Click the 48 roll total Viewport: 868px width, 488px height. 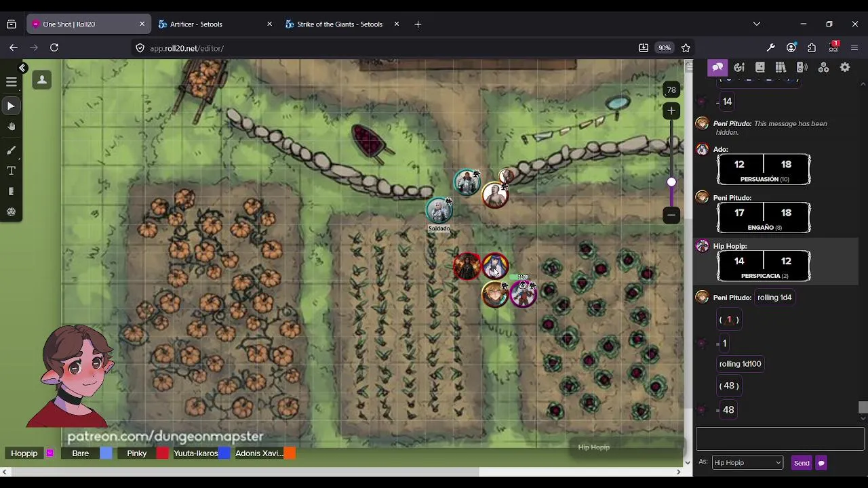728,409
